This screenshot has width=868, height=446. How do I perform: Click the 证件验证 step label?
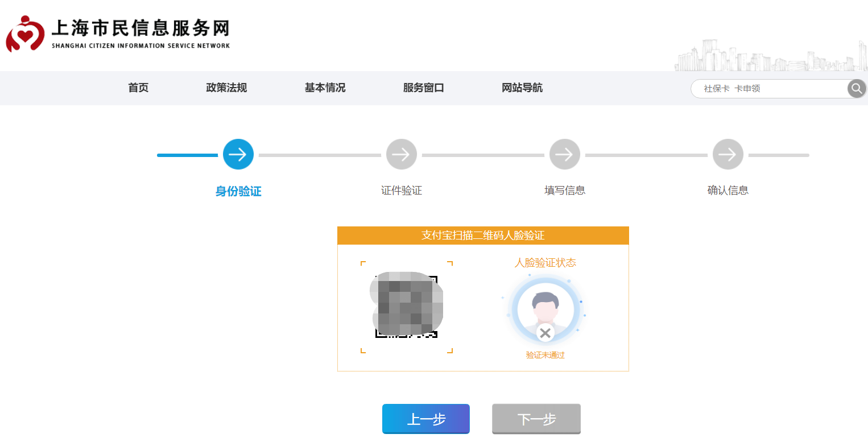point(402,191)
